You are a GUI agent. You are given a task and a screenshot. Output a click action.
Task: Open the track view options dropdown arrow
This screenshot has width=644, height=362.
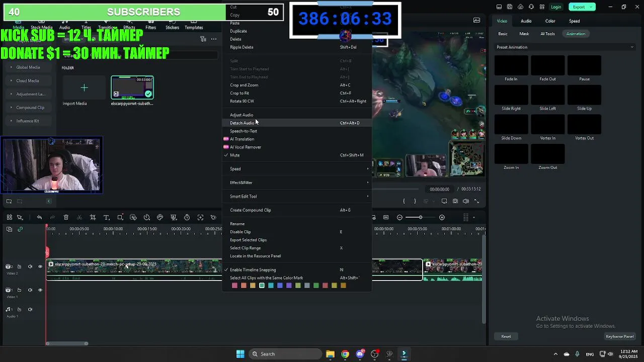coord(473,217)
